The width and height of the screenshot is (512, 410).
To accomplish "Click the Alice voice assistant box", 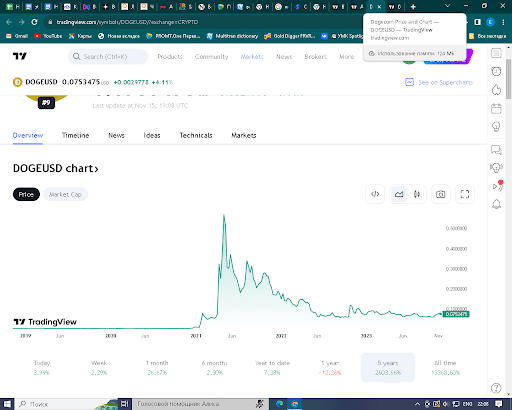I will click(x=200, y=404).
